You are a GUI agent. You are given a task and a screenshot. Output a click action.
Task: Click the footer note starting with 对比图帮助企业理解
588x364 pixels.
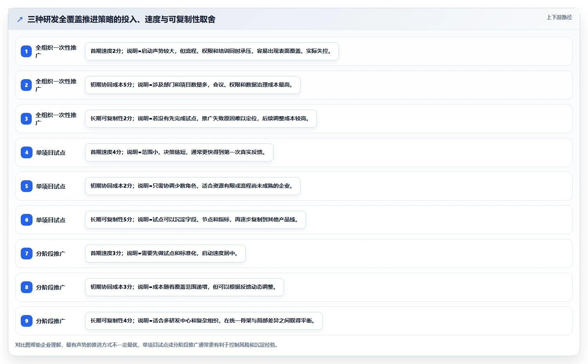coord(147,345)
